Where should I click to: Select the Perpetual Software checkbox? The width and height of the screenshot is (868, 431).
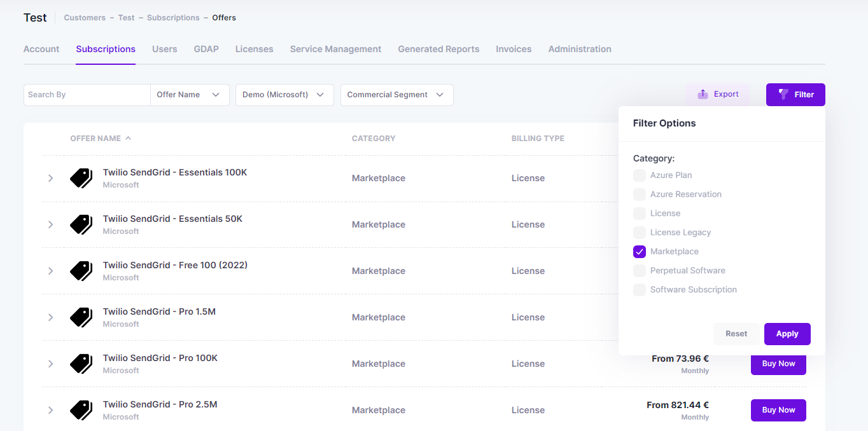pyautogui.click(x=640, y=270)
